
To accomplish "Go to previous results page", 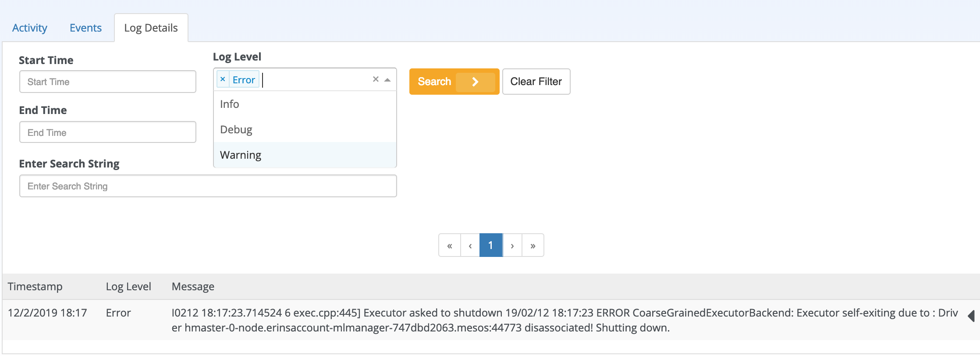I will (470, 246).
